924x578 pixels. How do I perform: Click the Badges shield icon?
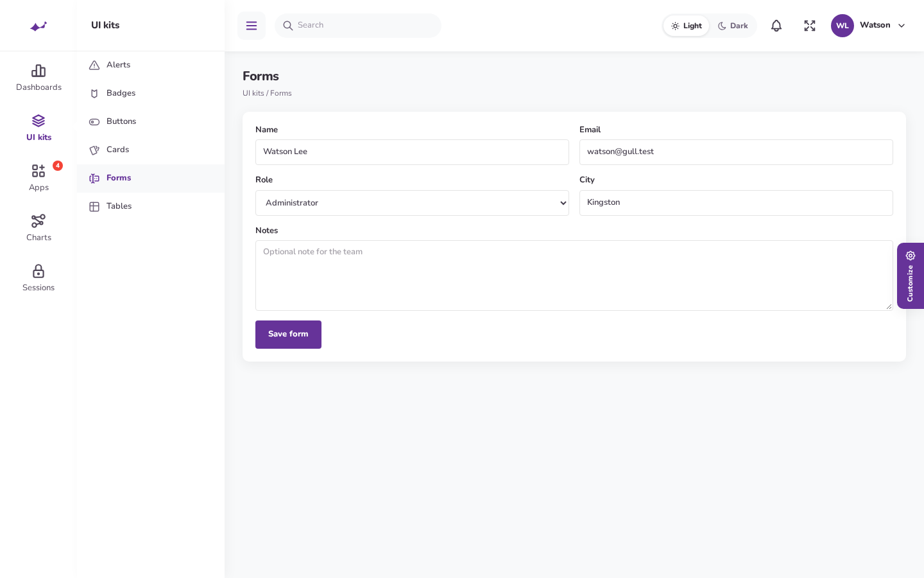point(94,93)
